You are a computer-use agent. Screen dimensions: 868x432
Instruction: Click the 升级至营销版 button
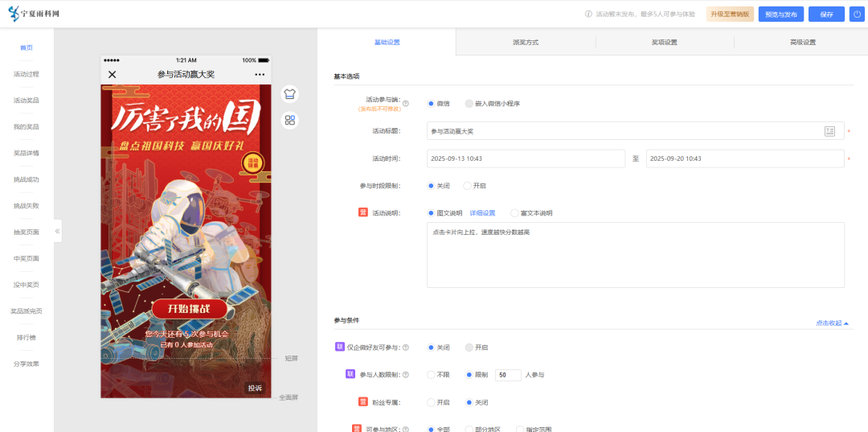click(730, 14)
